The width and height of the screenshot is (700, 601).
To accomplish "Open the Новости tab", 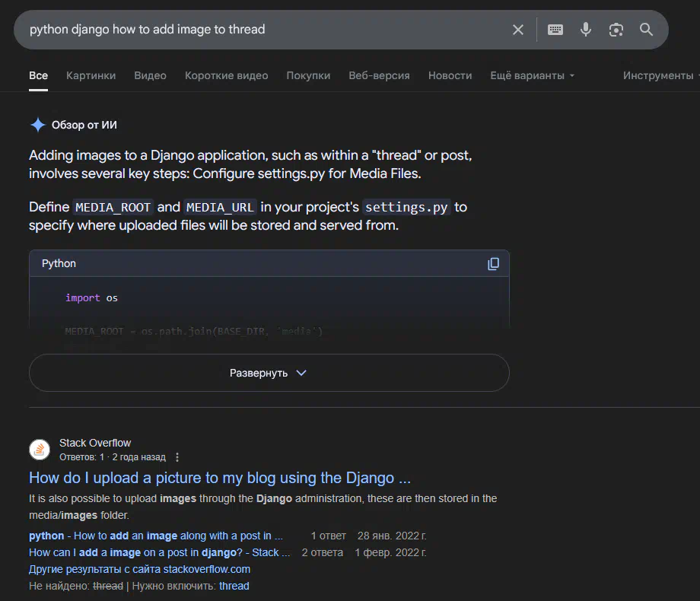I will point(450,75).
